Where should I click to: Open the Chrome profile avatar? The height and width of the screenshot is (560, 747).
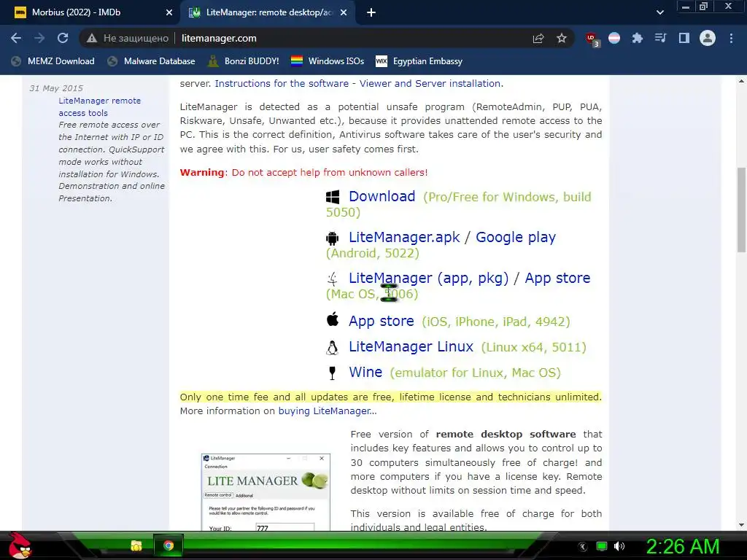[x=708, y=38]
